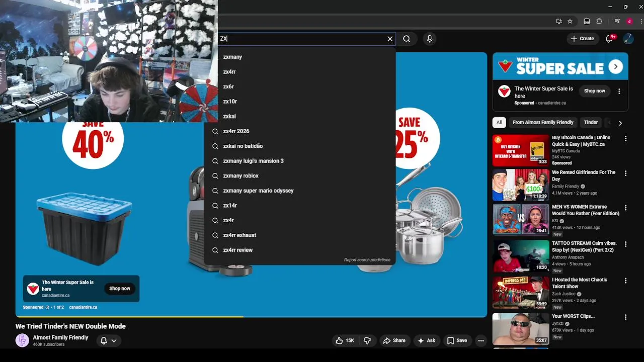644x362 pixels.
Task: Open notification preferences dropdown beside channel name
Action: pos(109,340)
